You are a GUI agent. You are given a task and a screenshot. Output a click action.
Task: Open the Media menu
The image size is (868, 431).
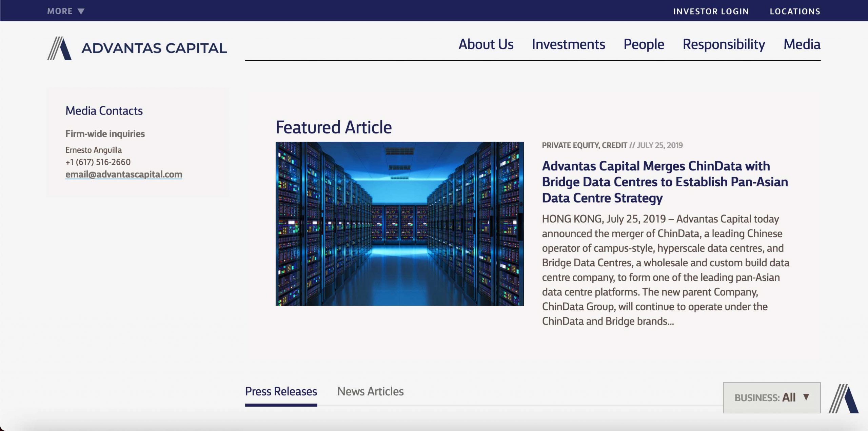pos(802,44)
